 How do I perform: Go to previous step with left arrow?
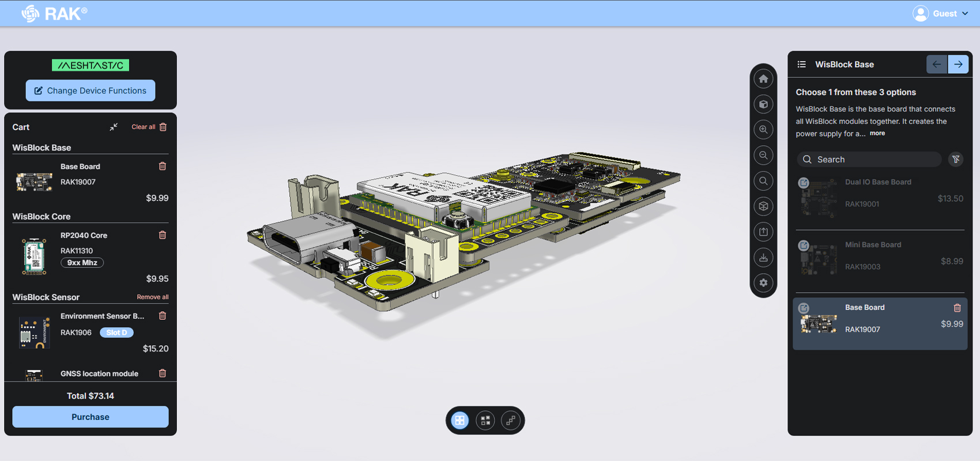[x=937, y=65]
